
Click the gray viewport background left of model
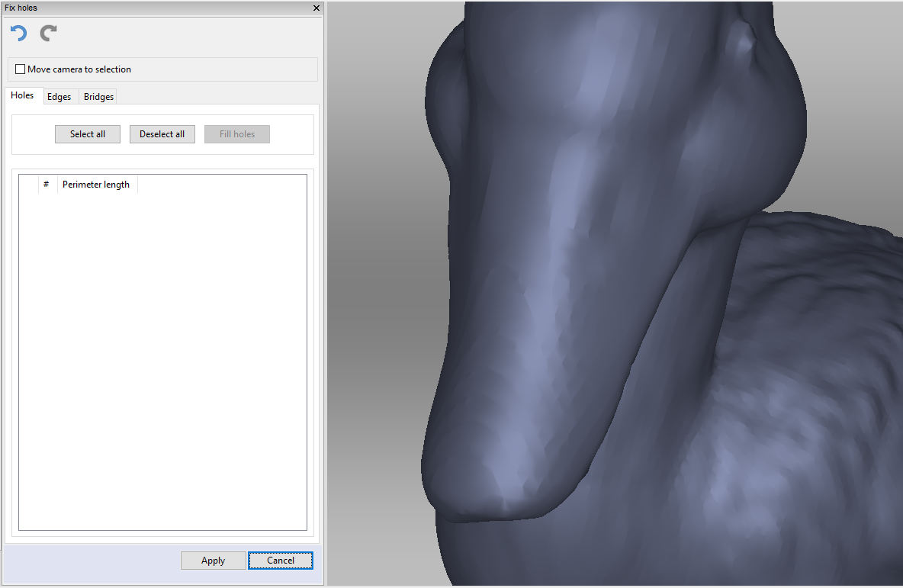[x=374, y=305]
